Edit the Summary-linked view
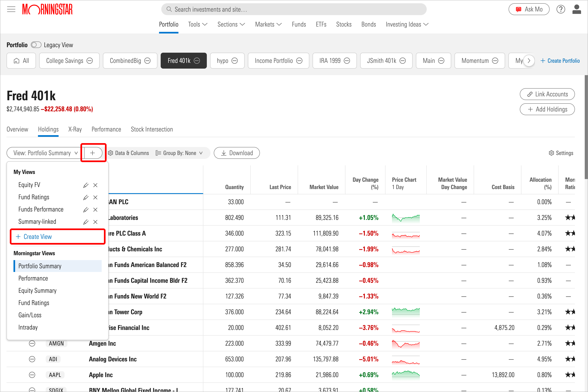Viewport: 588px width, 392px height. tap(86, 222)
